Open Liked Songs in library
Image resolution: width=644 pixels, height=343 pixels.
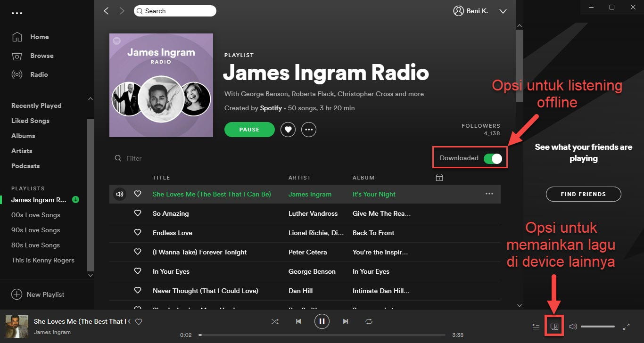[x=30, y=121]
